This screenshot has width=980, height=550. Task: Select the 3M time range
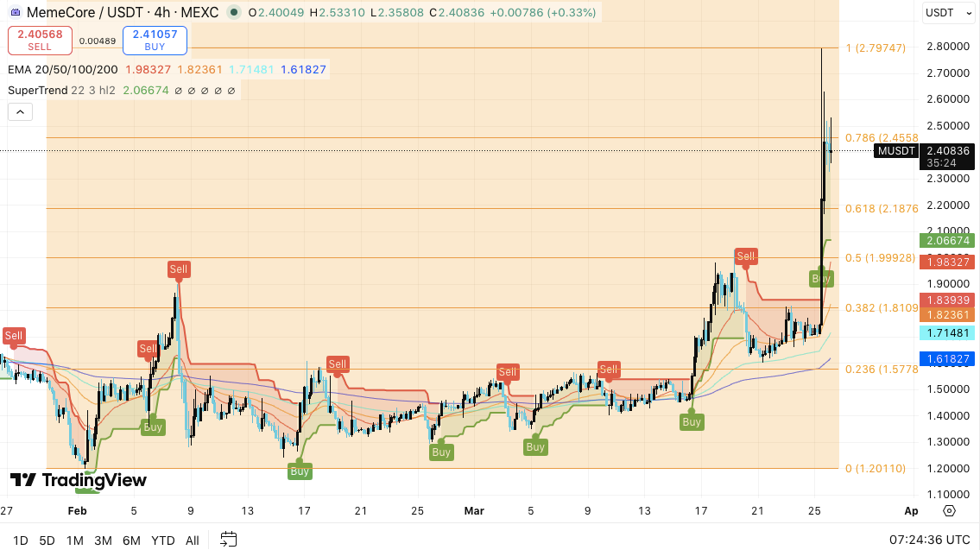pos(103,541)
